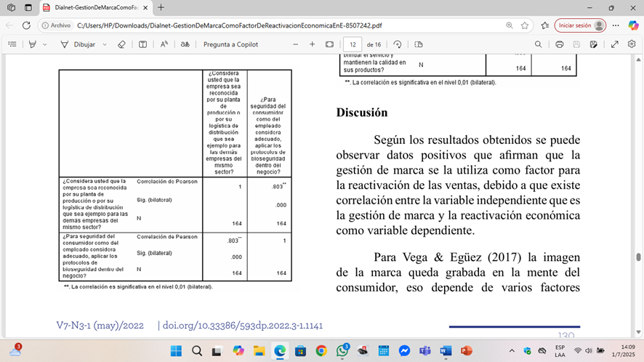Open ESP LAA language switcher
644x362 pixels.
pos(560,351)
